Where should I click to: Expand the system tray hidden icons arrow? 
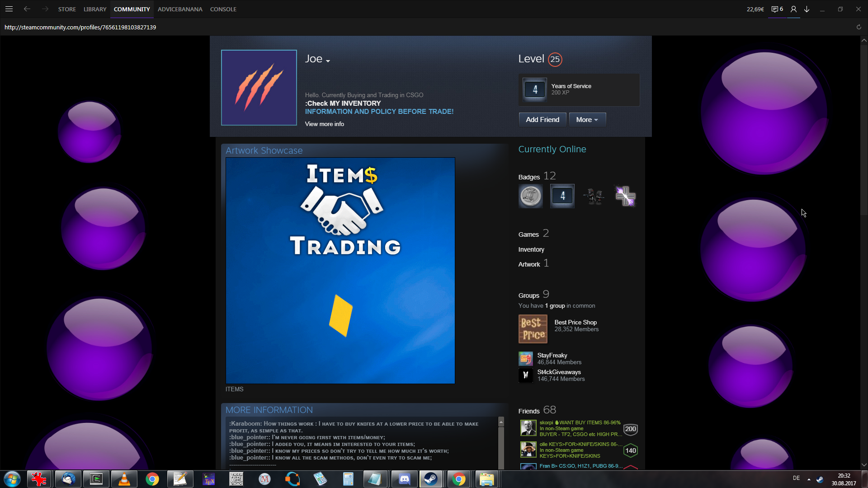809,479
